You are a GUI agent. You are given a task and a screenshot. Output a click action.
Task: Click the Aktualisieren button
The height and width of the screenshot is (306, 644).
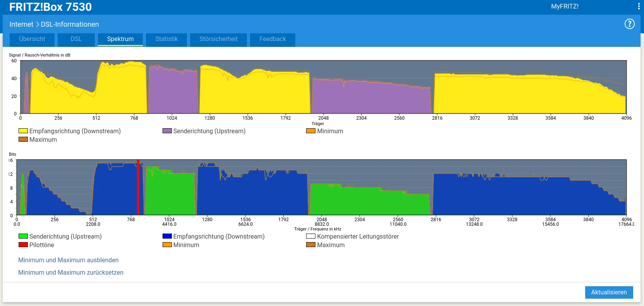609,292
